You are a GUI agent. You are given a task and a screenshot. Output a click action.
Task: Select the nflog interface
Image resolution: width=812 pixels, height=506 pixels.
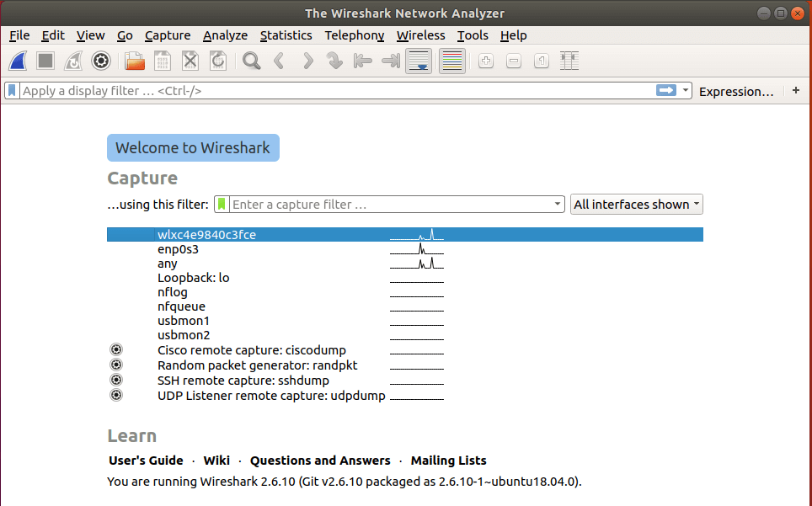[x=405, y=292]
